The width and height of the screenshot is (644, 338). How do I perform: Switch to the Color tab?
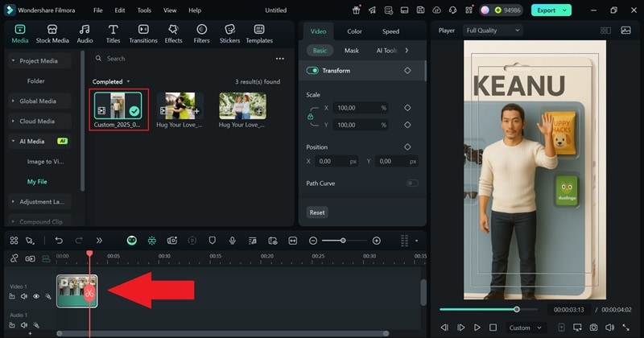pyautogui.click(x=354, y=31)
